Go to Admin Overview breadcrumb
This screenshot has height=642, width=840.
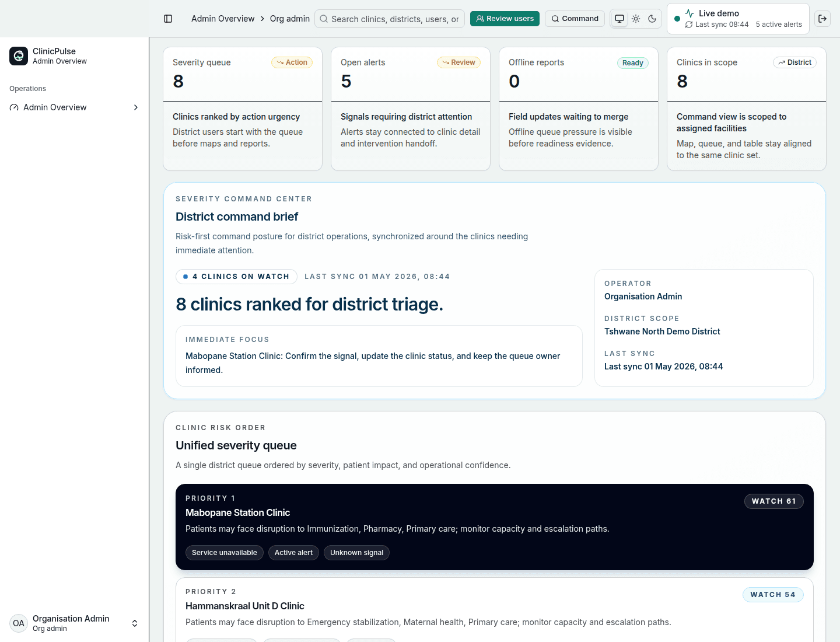(x=223, y=19)
